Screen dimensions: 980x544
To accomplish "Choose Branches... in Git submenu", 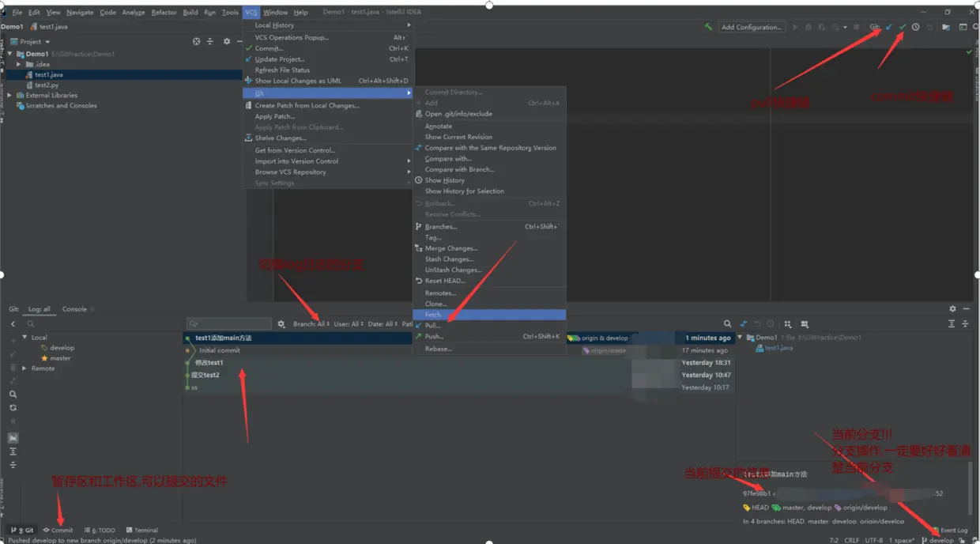I will (489, 226).
